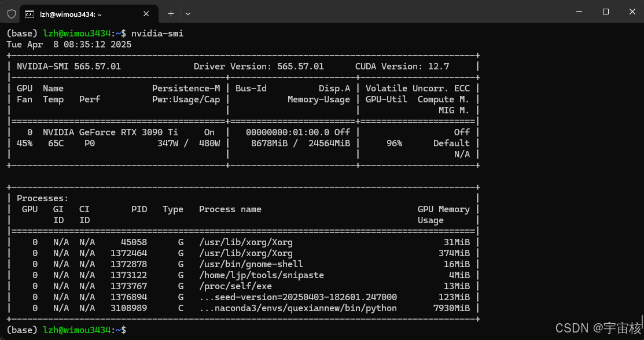Click PID "1373122" in the process list

coord(129,275)
